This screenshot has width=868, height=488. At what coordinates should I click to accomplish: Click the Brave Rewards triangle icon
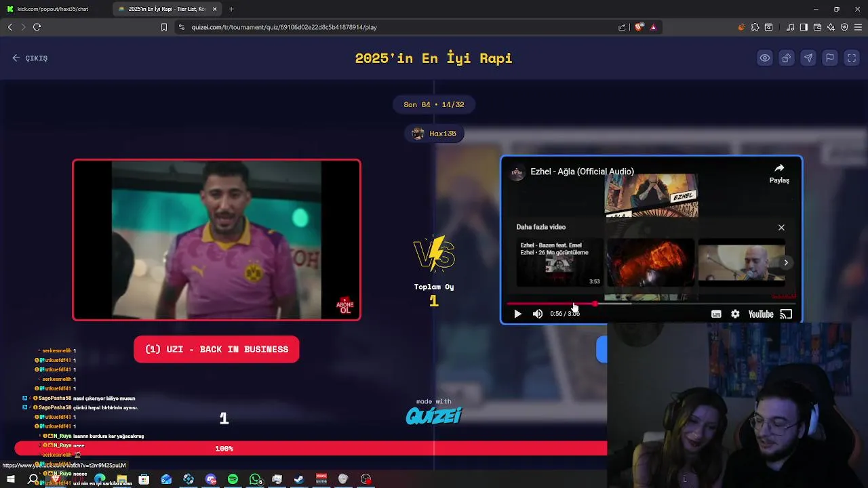(653, 27)
